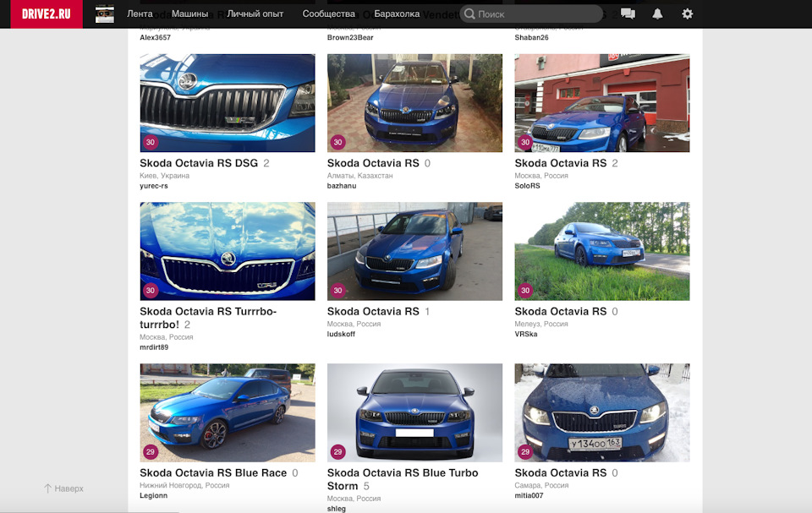812x513 pixels.
Task: Click rating badge 29 on mitia007 car photo
Action: tap(525, 452)
